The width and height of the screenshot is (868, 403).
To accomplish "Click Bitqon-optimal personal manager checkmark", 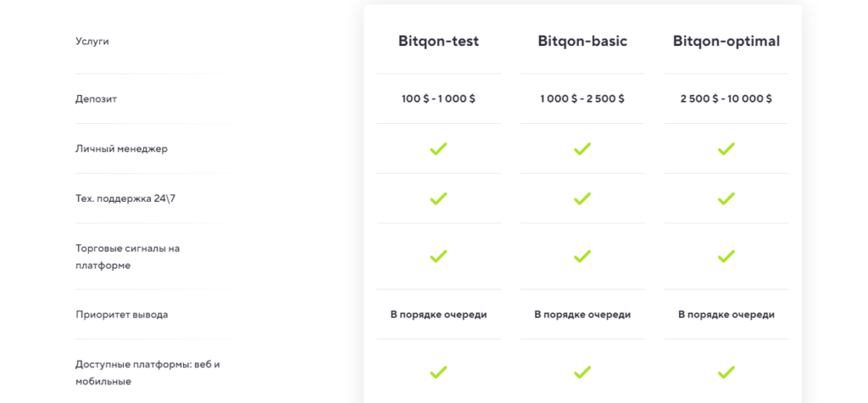I will coord(726,148).
